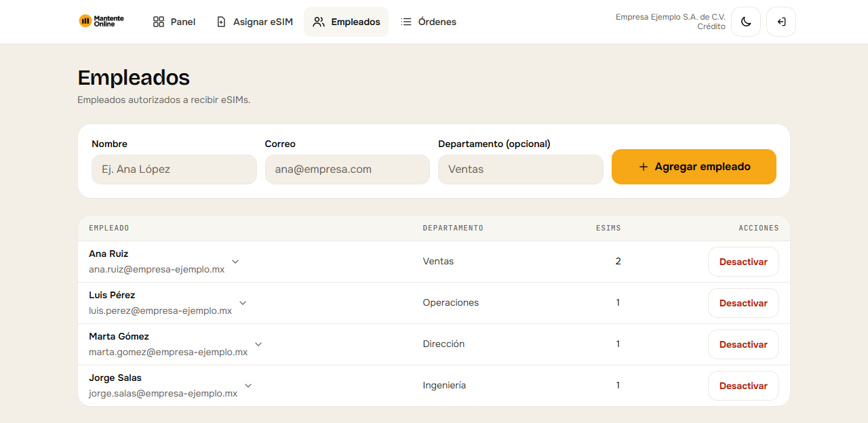This screenshot has width=868, height=423.
Task: Open the Órdenes tab
Action: pyautogui.click(x=428, y=22)
